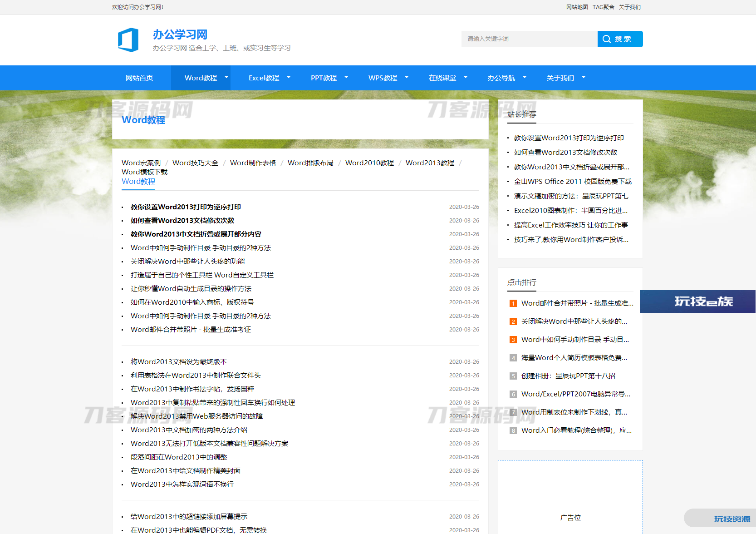Open article 打造属于自己的个性工具栏
The image size is (756, 534).
[x=202, y=275]
